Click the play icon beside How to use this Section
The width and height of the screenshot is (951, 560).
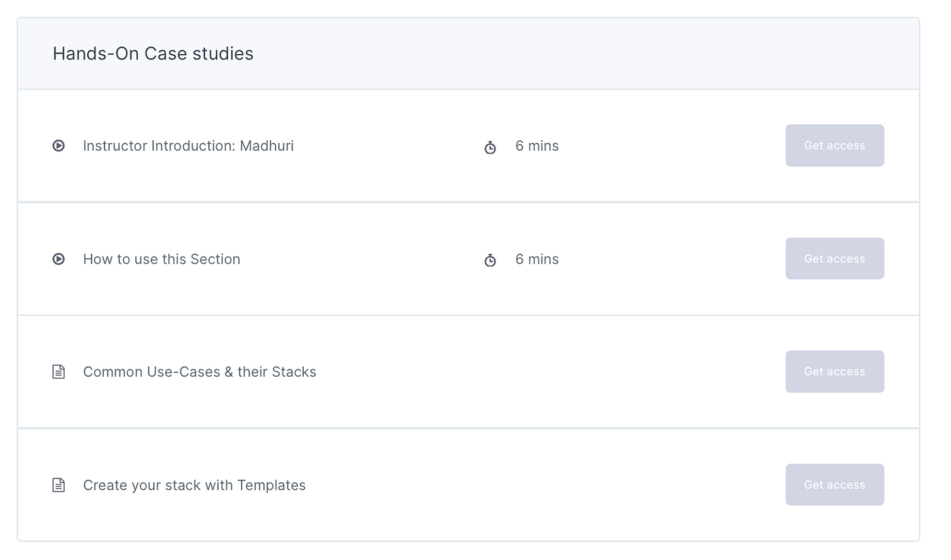pos(59,259)
